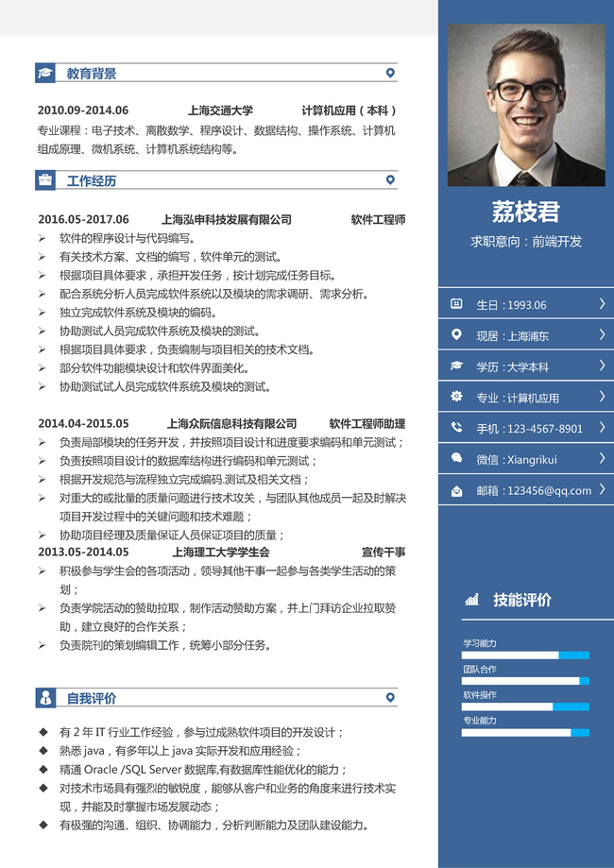
Task: Click the 软件工程师 job title
Action: coord(378,220)
